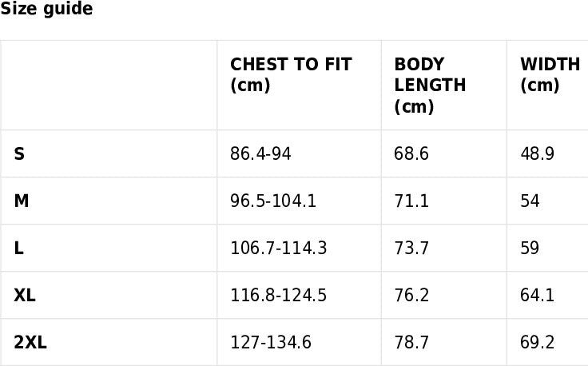The width and height of the screenshot is (588, 366).
Task: Select the XL size row label
Action: pyautogui.click(x=25, y=295)
